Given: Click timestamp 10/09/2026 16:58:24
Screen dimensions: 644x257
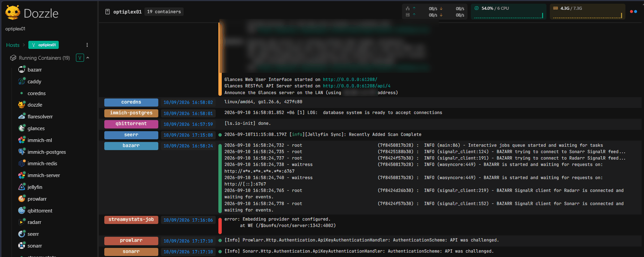Looking at the screenshot, I should click(188, 146).
